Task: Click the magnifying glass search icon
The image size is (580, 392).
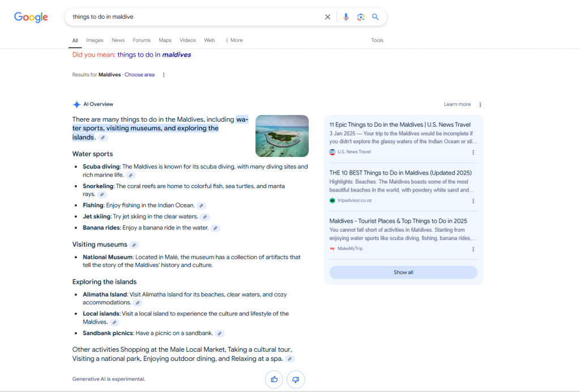Action: [375, 17]
